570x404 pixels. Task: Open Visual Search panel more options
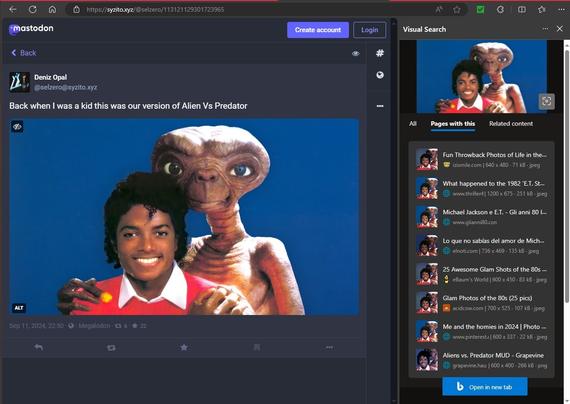coord(545,29)
